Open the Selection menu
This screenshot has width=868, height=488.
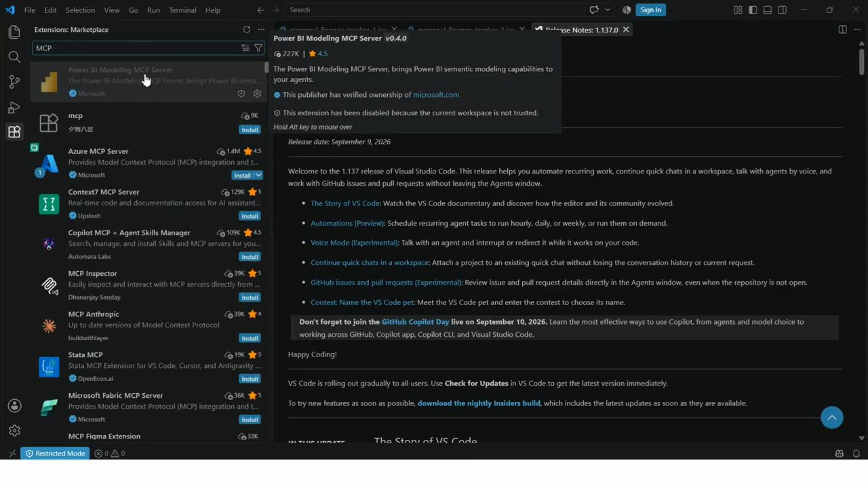(80, 9)
